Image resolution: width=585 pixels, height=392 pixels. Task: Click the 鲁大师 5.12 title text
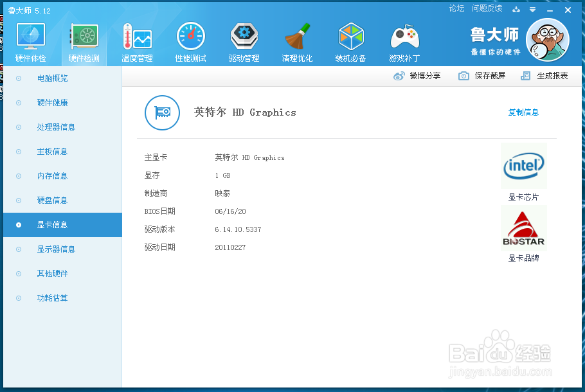29,11
